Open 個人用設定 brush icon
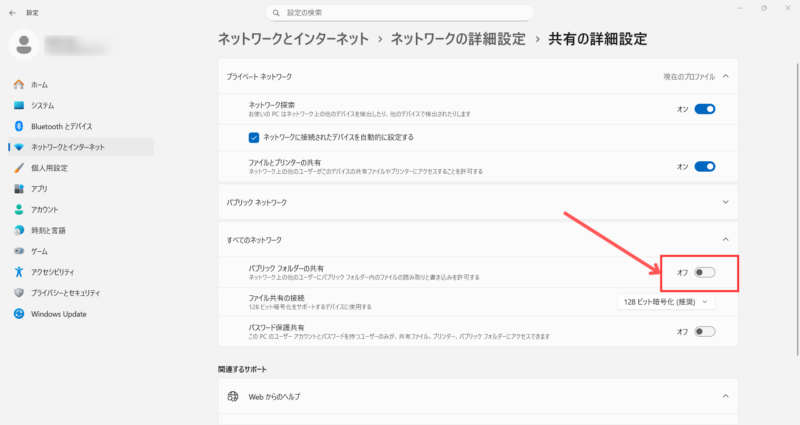The width and height of the screenshot is (800, 425). [19, 168]
